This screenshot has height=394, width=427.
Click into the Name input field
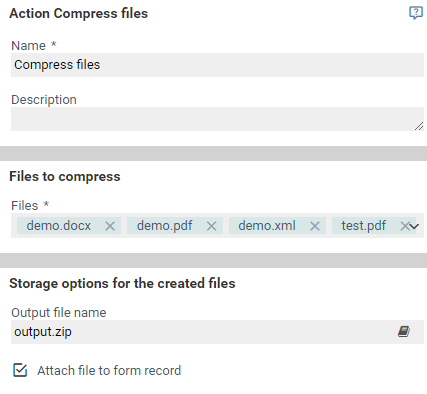217,65
